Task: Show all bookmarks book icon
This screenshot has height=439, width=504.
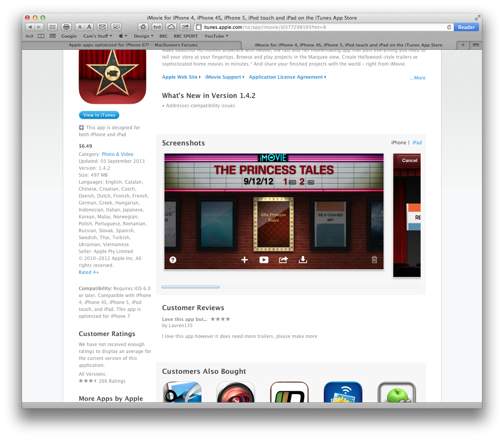Action: point(41,36)
